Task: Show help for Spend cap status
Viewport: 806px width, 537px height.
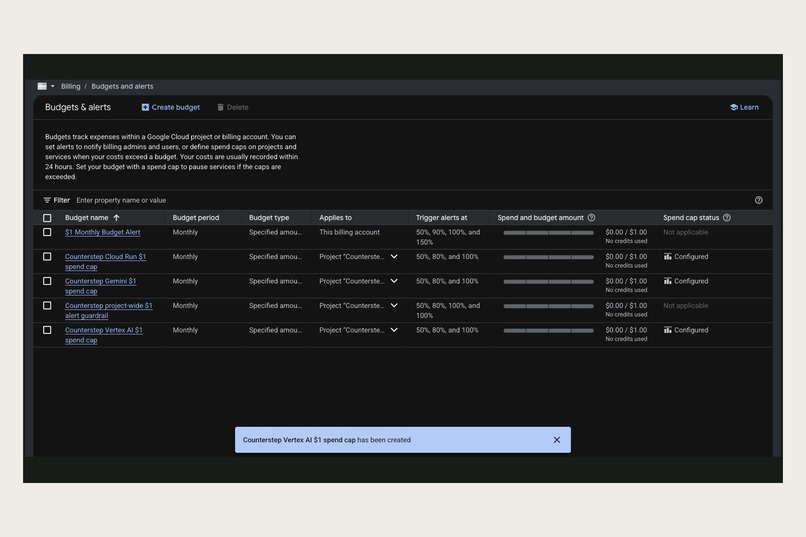Action: 727,218
